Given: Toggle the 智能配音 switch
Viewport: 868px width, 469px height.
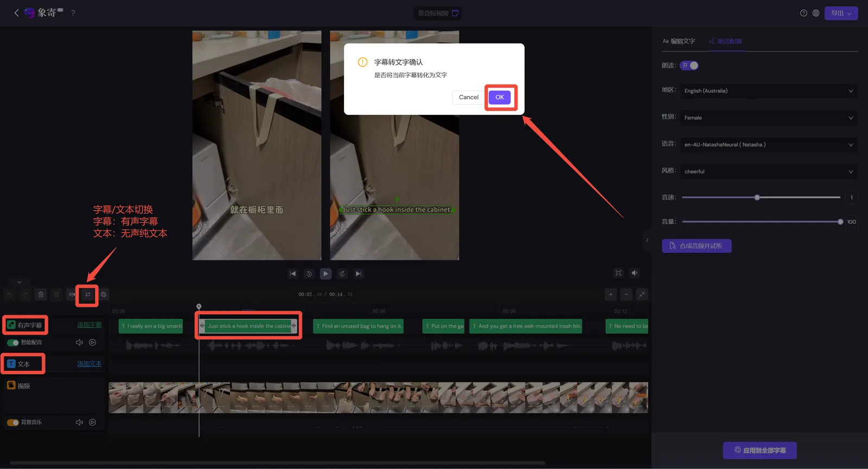Looking at the screenshot, I should point(13,343).
